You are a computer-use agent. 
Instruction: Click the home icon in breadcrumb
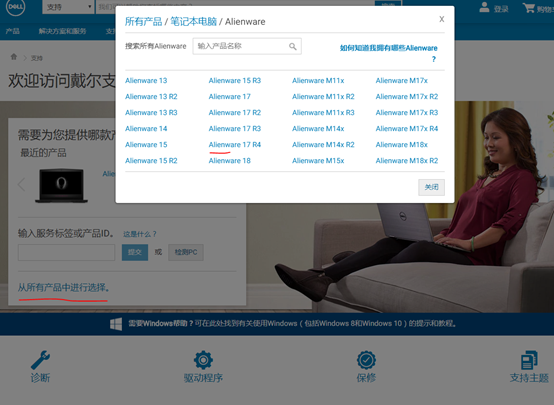(14, 57)
